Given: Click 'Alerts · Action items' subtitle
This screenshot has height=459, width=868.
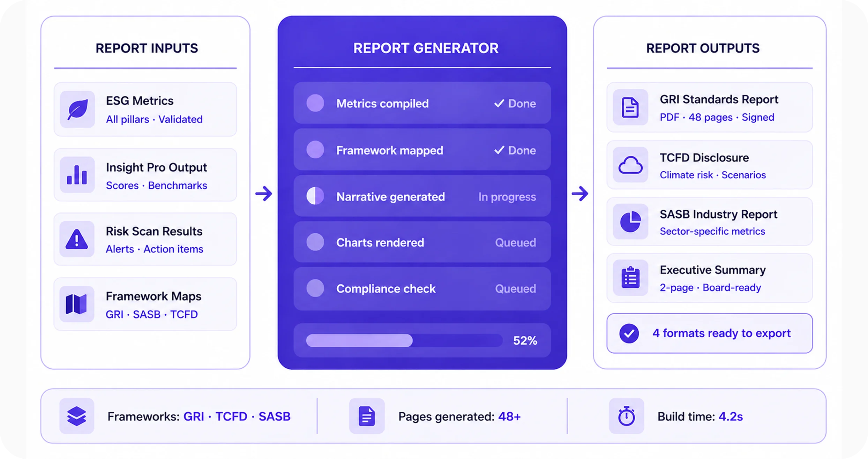Looking at the screenshot, I should tap(154, 249).
